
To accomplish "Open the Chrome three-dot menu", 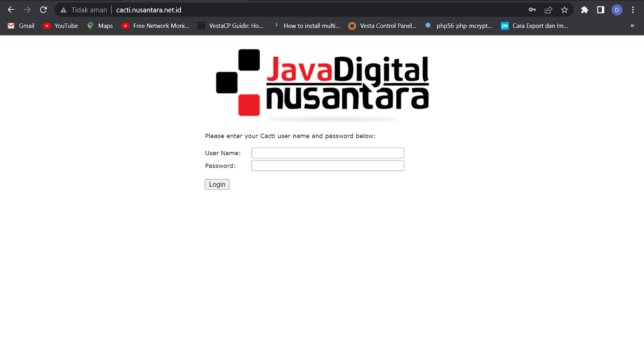I will coord(633,10).
